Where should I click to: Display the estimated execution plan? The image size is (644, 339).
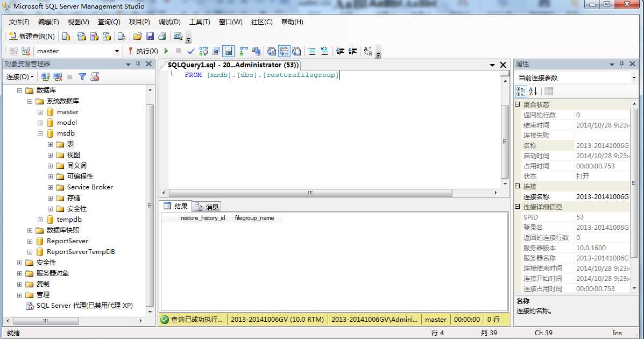[203, 51]
